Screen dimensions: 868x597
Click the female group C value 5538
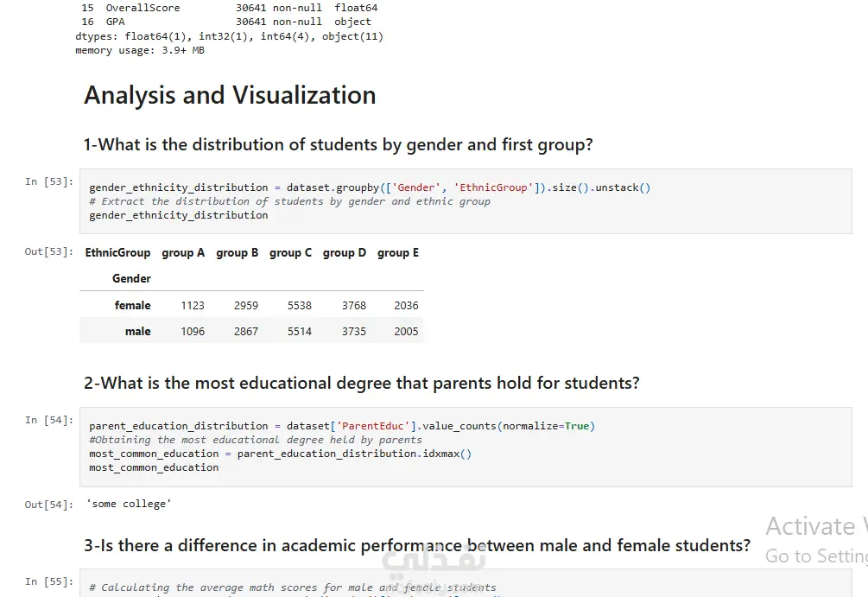pos(300,306)
